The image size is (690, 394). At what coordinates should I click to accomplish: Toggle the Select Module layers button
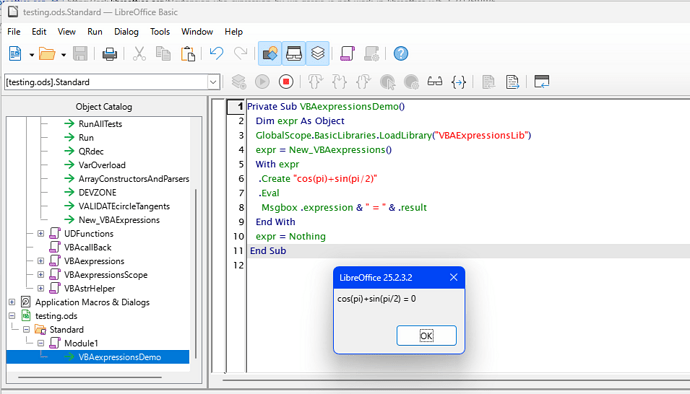tap(317, 54)
